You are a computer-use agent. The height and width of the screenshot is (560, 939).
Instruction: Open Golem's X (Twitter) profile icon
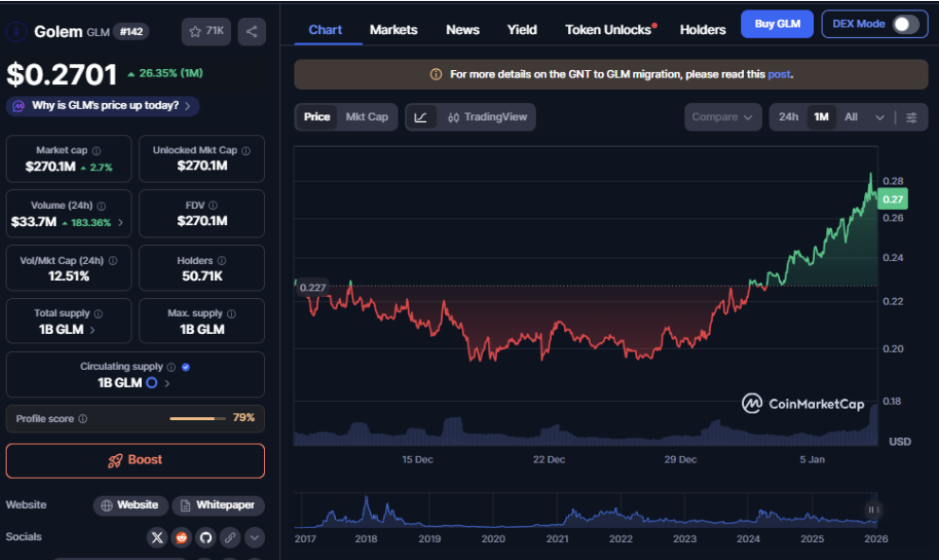(x=157, y=537)
